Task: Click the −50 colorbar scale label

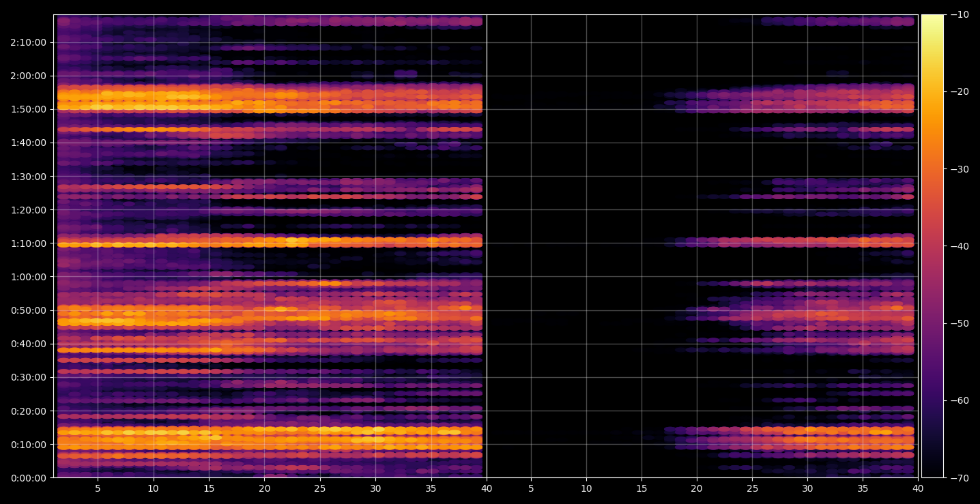Action: (959, 323)
